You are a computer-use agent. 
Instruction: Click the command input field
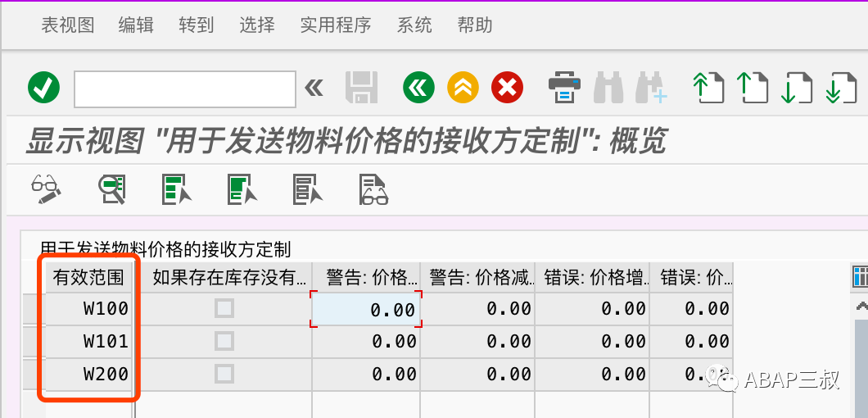(185, 89)
